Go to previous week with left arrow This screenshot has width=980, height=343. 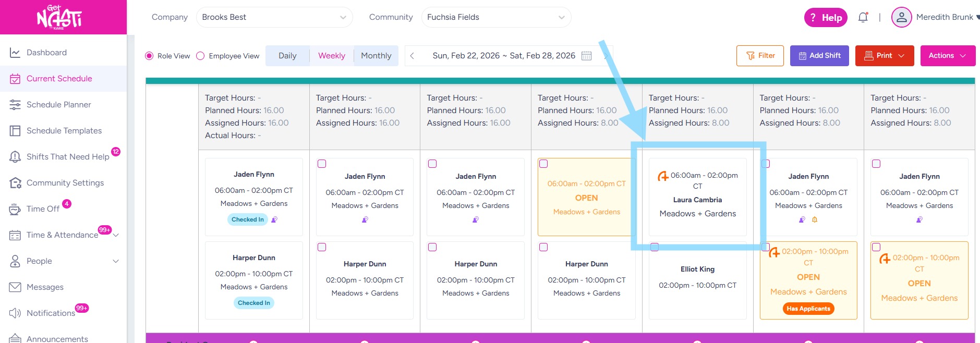coord(412,56)
